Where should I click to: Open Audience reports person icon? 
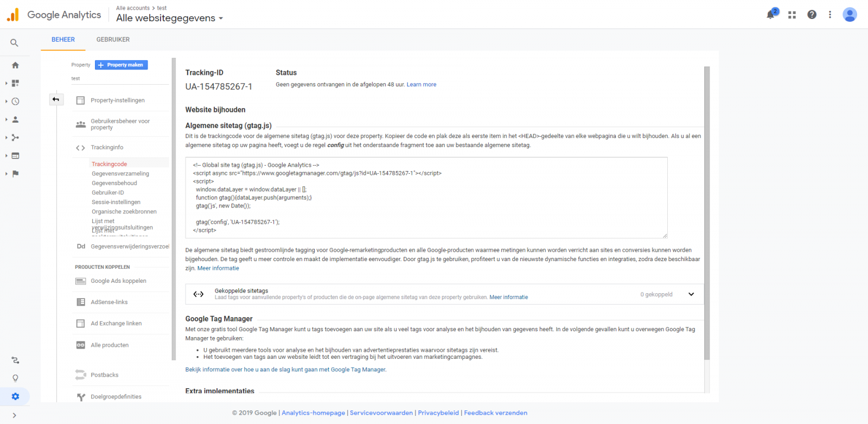(x=15, y=119)
